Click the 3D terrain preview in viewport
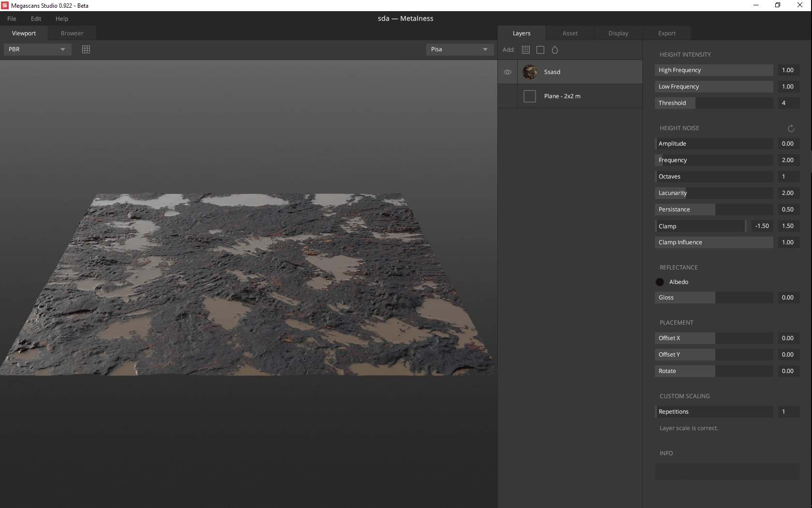Viewport: 812px width, 508px height. coord(248,284)
